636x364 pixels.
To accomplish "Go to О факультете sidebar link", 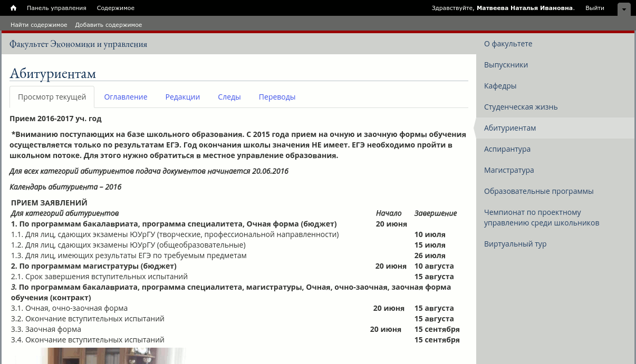I will point(508,44).
